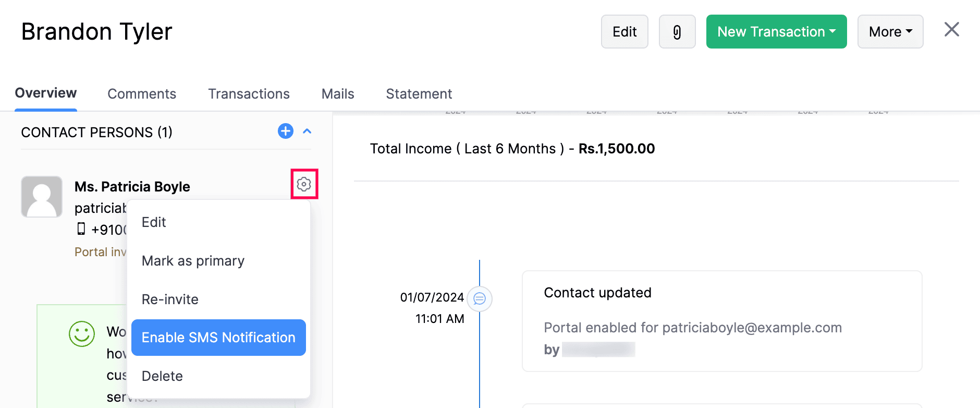Click the green smiley face icon
The width and height of the screenshot is (980, 408).
click(x=82, y=334)
